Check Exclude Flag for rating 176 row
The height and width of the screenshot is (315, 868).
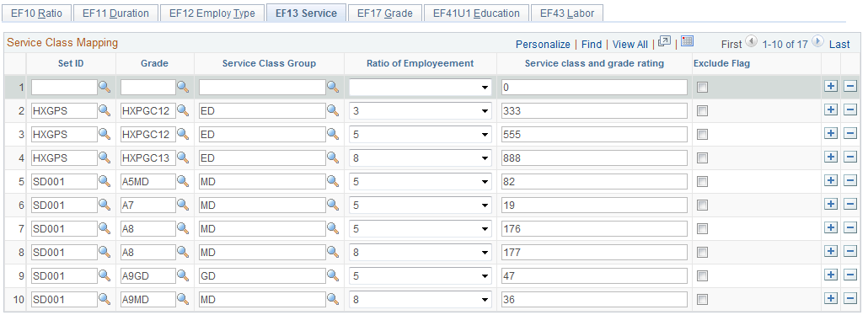(x=703, y=228)
